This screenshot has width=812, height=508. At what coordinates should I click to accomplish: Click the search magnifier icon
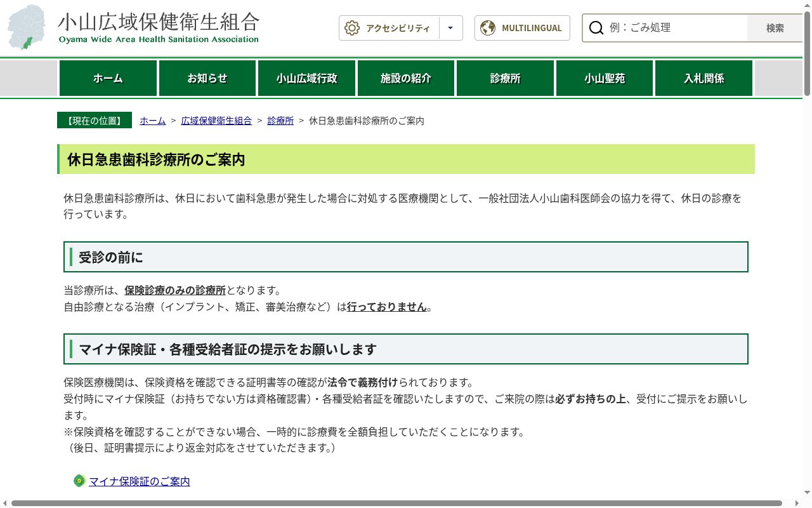coord(596,28)
